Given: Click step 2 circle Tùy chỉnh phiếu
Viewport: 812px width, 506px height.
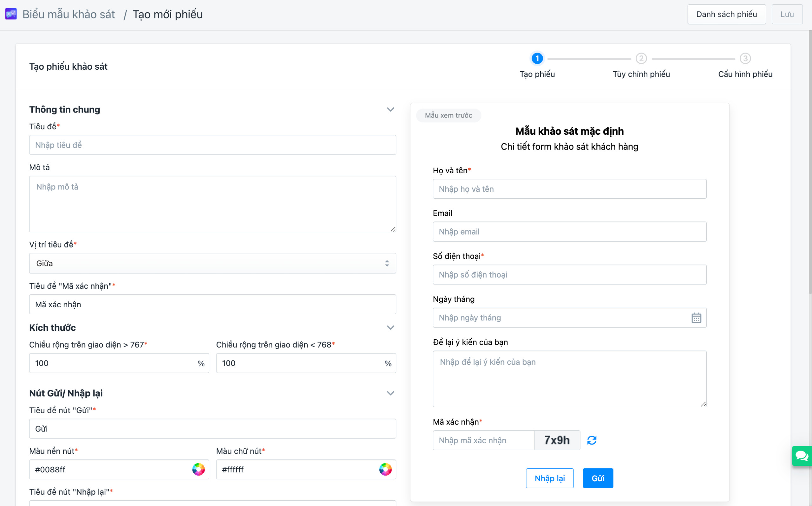Looking at the screenshot, I should pyautogui.click(x=641, y=59).
